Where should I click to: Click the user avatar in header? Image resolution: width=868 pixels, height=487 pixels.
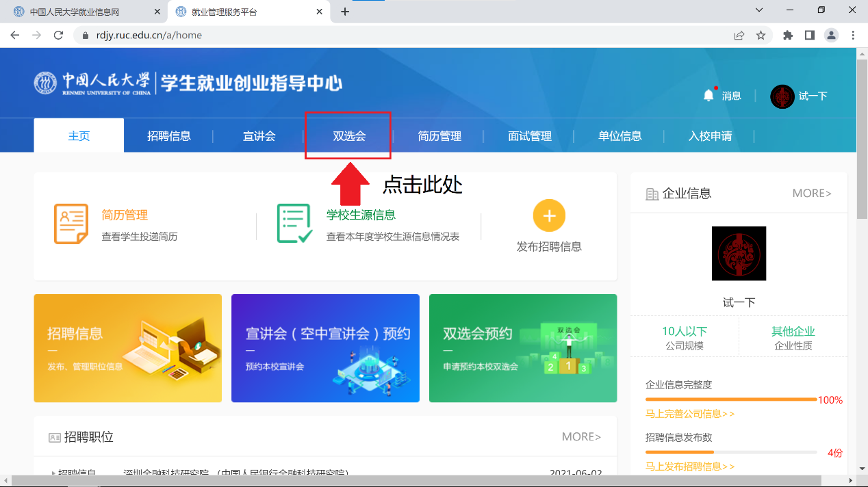(x=782, y=96)
